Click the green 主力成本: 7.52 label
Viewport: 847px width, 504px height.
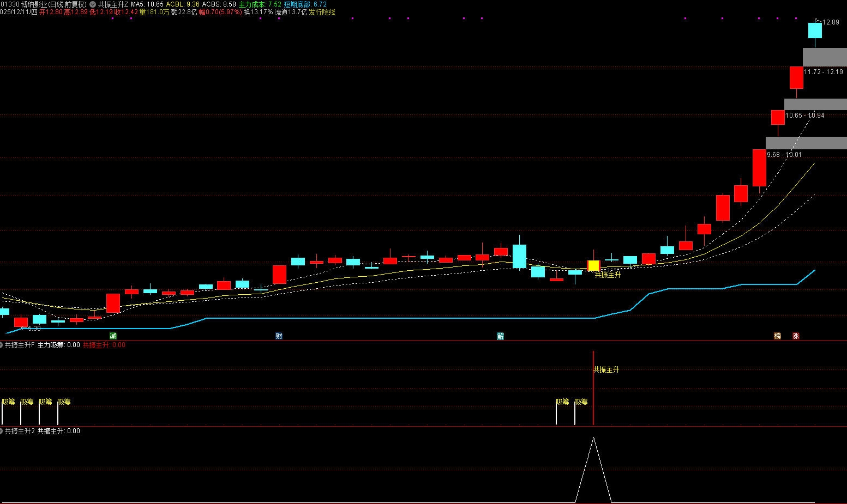260,4
